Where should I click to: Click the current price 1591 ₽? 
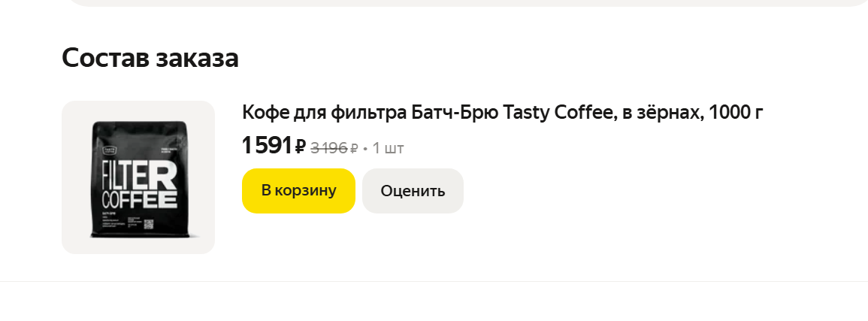click(x=266, y=145)
